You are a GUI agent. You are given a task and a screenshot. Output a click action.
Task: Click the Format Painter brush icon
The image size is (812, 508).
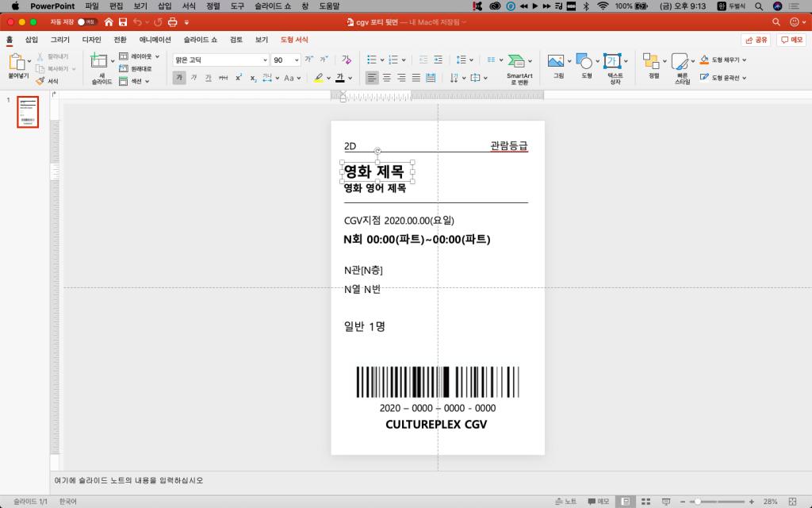40,81
